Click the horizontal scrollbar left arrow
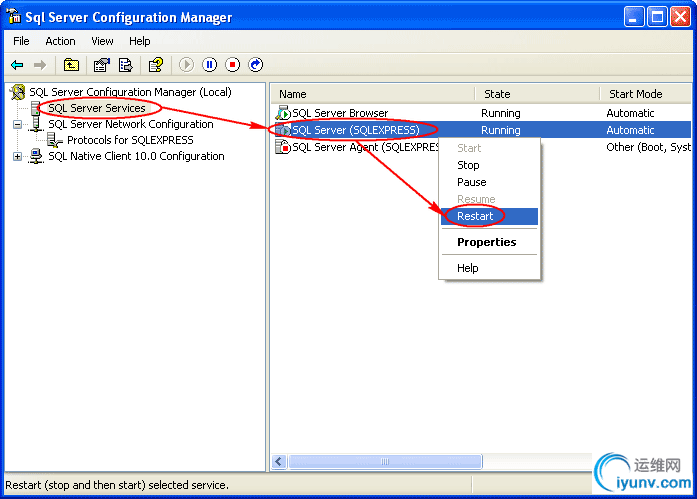 [279, 462]
